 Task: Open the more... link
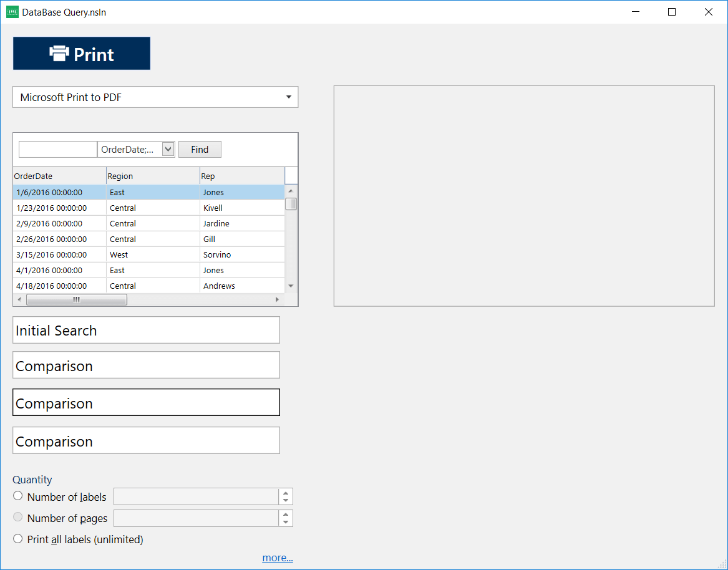click(x=278, y=558)
